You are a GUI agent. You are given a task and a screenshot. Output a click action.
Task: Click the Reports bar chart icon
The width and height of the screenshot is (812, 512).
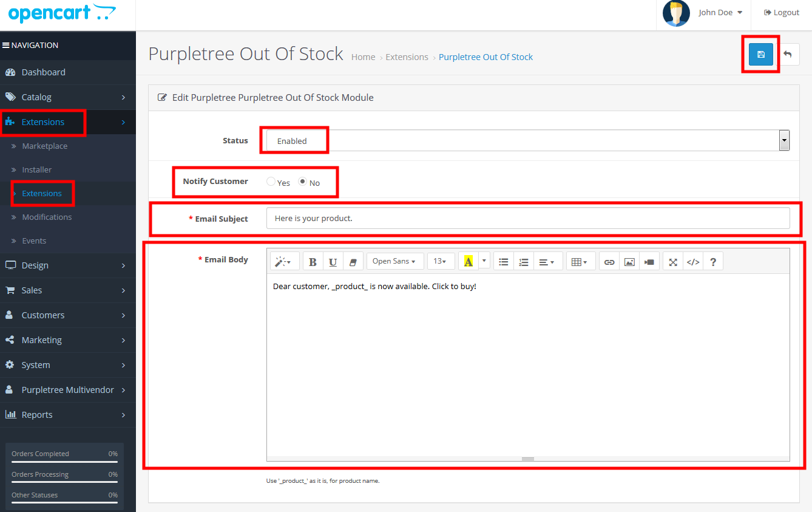[x=10, y=415]
